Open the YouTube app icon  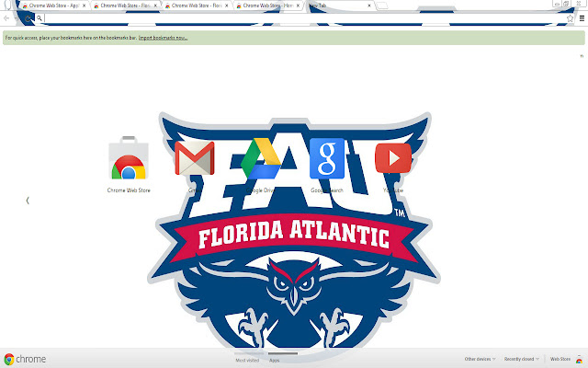coord(393,158)
